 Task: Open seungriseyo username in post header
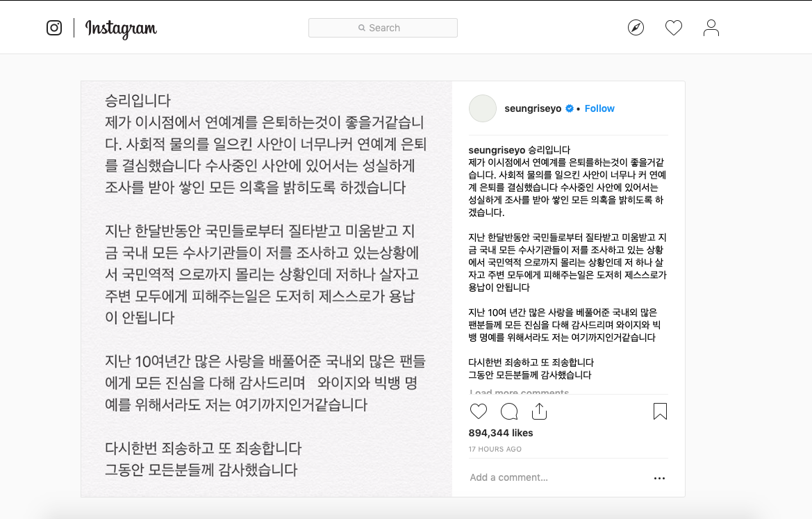click(x=533, y=108)
